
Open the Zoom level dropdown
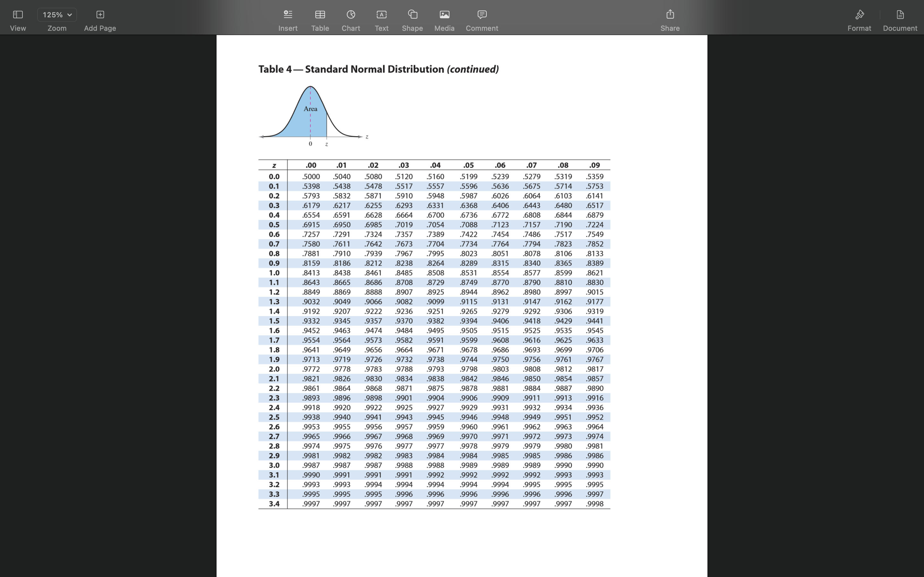[x=56, y=14]
